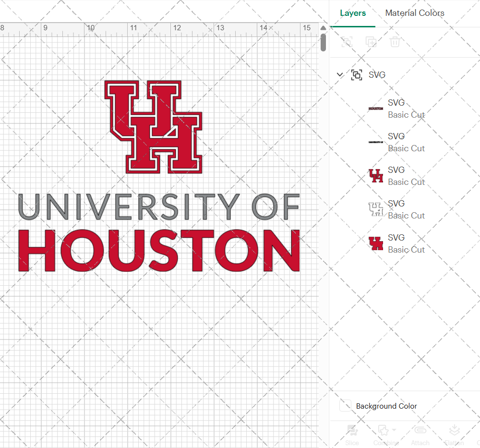
Task: Select the UH logo on canvas
Action: (153, 127)
